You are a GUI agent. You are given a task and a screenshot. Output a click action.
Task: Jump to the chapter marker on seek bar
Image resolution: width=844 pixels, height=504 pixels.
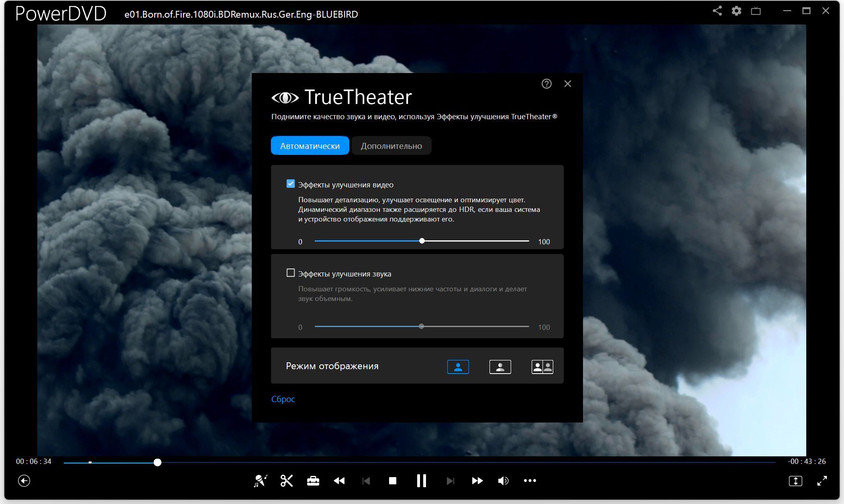click(x=90, y=463)
